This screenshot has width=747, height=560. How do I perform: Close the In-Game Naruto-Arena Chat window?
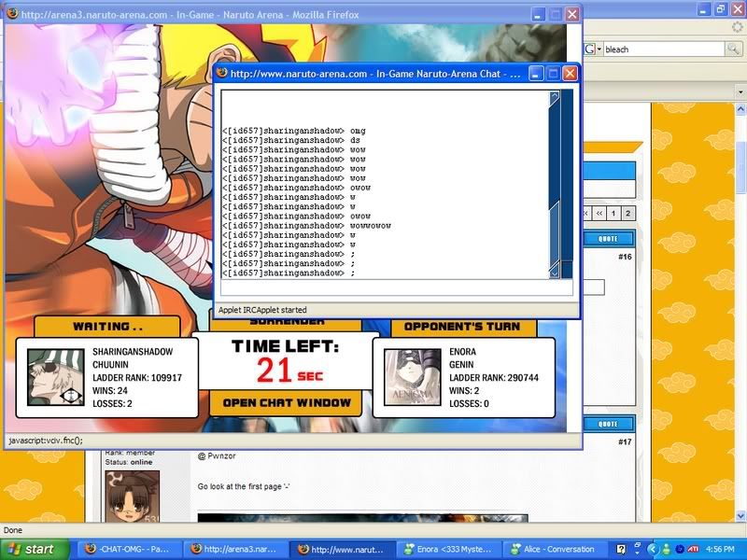point(571,74)
